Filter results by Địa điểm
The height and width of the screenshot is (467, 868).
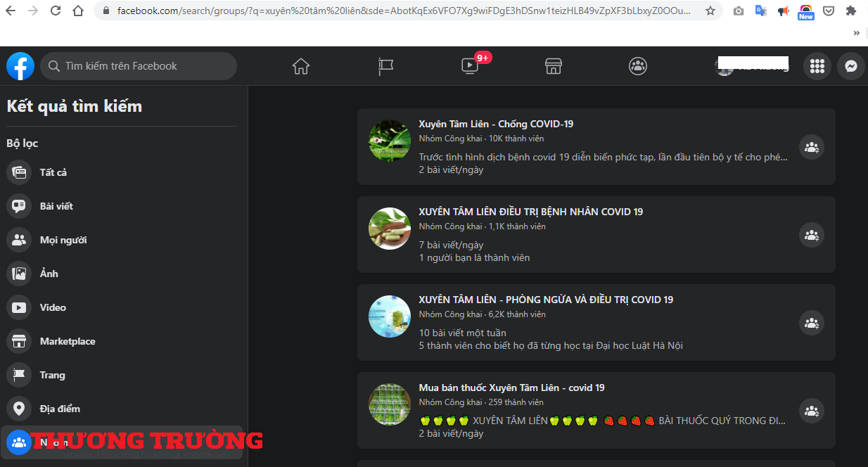60,409
